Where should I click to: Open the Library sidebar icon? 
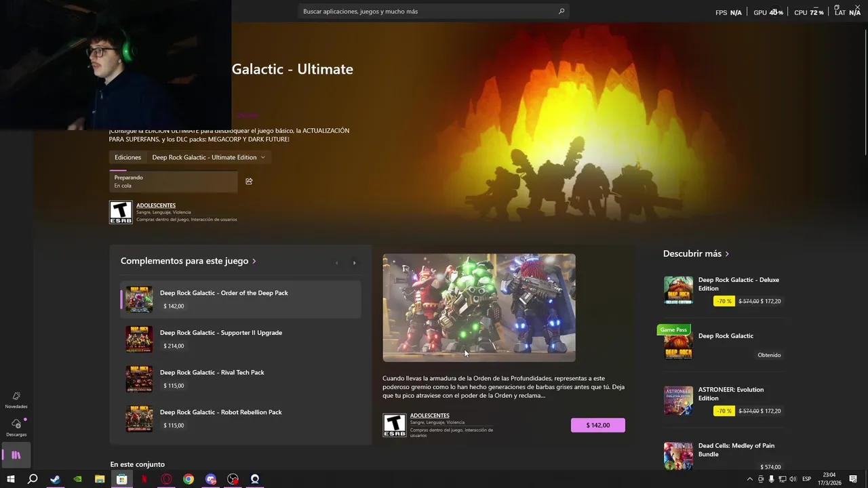click(16, 455)
